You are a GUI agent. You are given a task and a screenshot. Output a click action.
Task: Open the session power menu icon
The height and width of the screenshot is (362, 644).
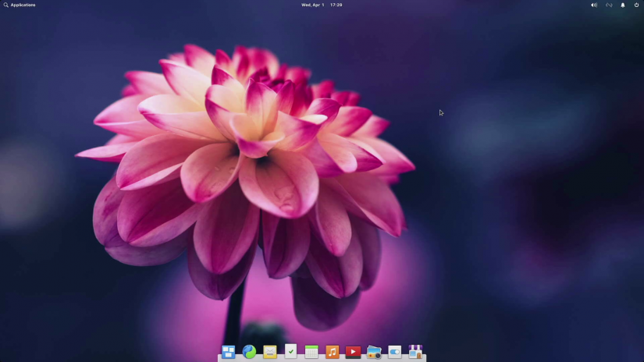pos(636,5)
